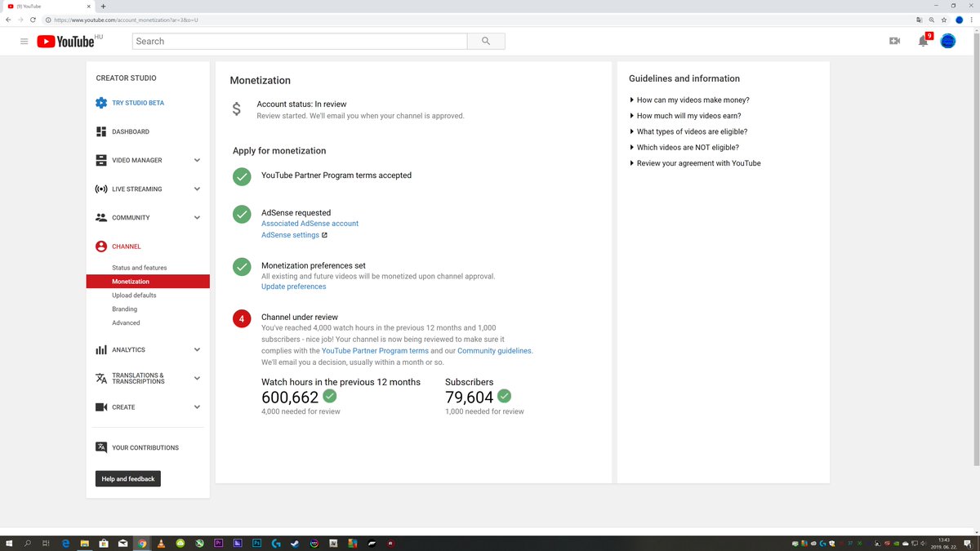Bookmark this page with the star
Image resolution: width=980 pixels, height=551 pixels.
[943, 20]
